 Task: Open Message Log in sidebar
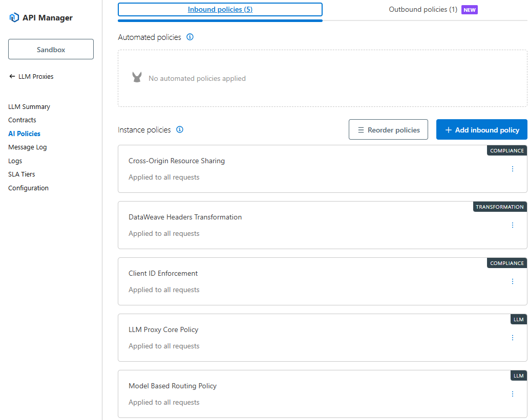[x=27, y=147]
